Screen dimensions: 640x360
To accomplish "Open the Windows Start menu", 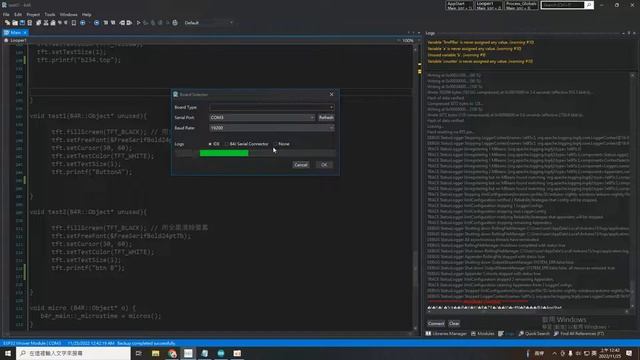I will point(8,353).
